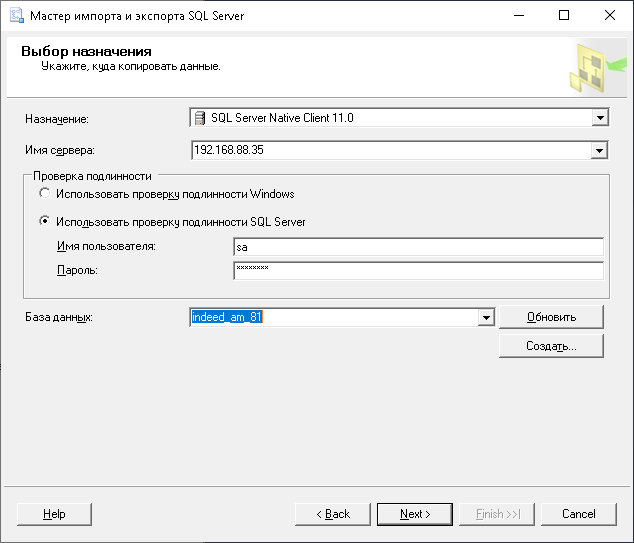Click the Создать... button
634x543 pixels.
(x=551, y=346)
